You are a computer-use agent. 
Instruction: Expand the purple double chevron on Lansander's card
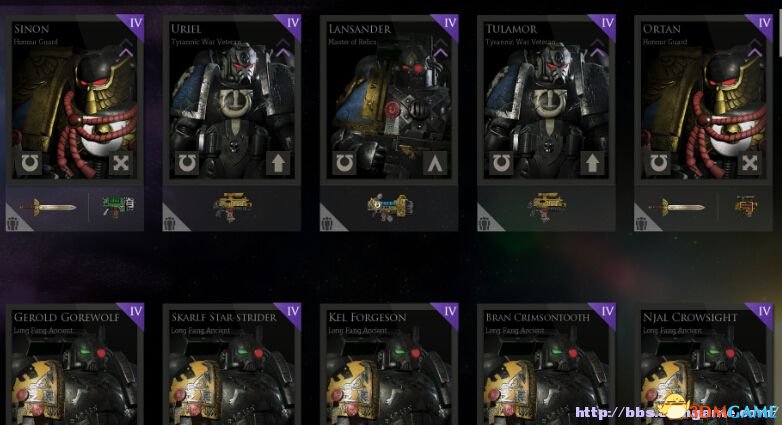[x=440, y=48]
